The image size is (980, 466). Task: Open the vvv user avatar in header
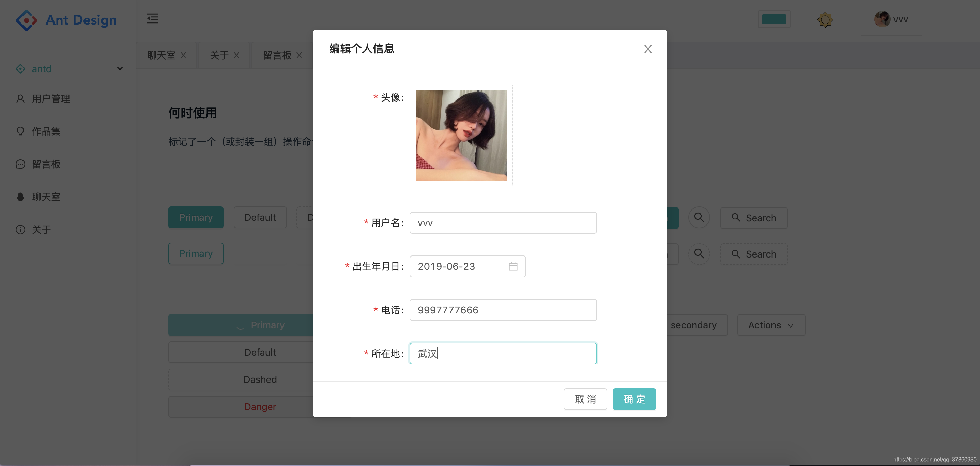coord(882,19)
